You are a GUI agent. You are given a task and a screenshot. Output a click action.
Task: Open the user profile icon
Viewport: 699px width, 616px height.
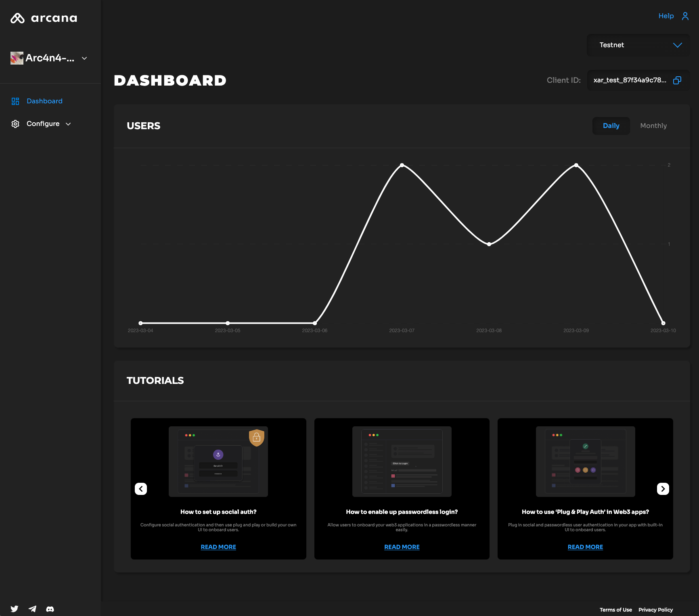click(685, 16)
